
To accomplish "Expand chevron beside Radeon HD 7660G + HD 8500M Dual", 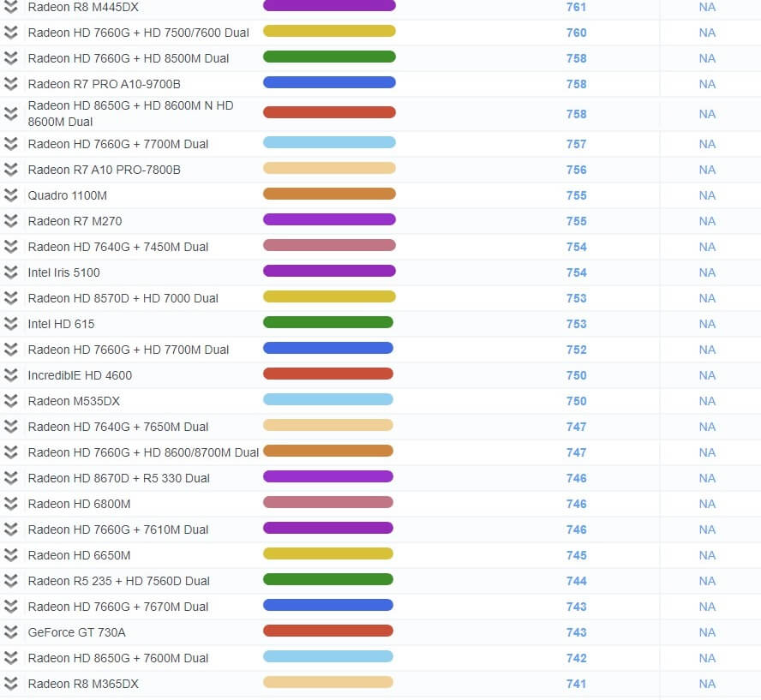I will click(x=10, y=58).
